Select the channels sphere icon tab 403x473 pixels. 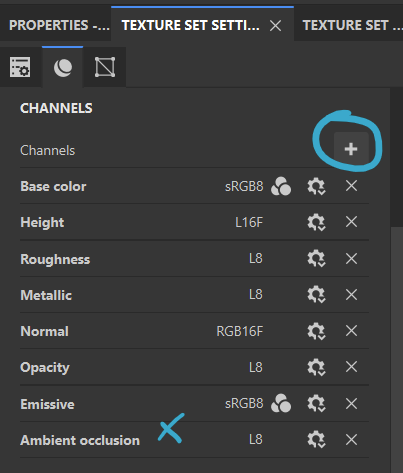62,67
